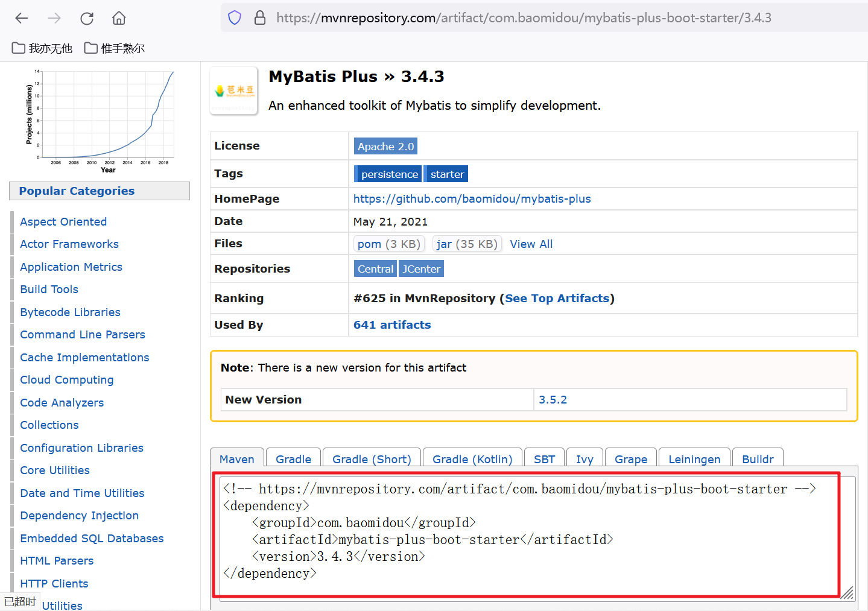868x611 pixels.
Task: Click View All files link
Action: click(531, 244)
